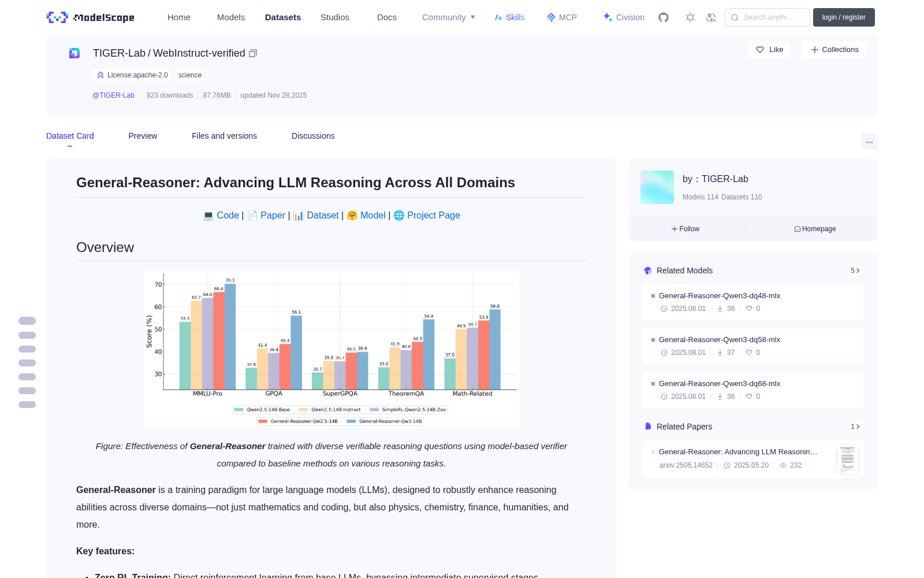Click the TIGER-Lab organization avatar

click(x=657, y=187)
